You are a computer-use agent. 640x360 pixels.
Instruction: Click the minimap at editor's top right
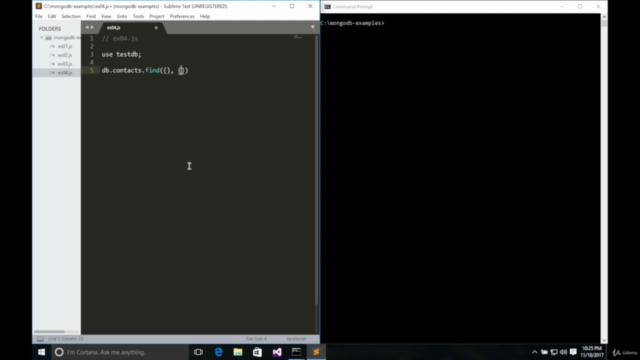[298, 37]
